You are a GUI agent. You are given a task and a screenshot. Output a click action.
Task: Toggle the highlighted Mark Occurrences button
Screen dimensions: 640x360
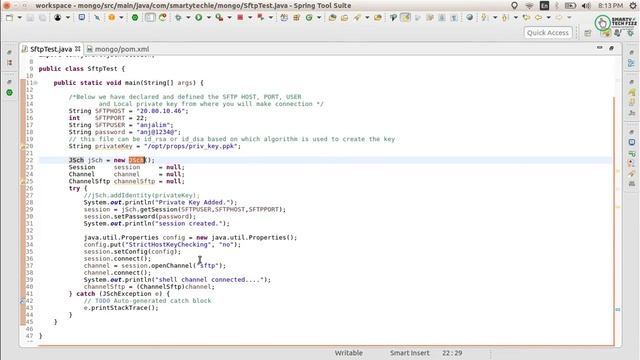[x=406, y=18]
